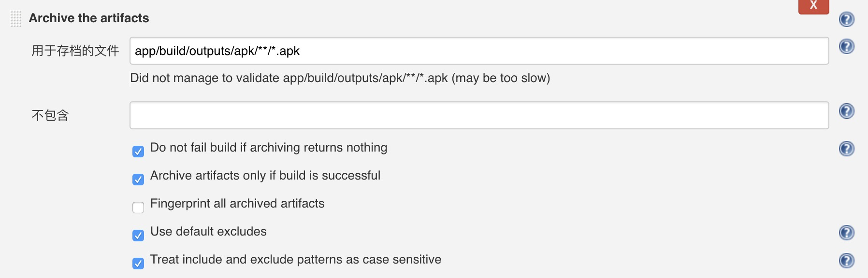Focus the empty 不包含 excludes input field
The height and width of the screenshot is (278, 868).
[x=479, y=115]
